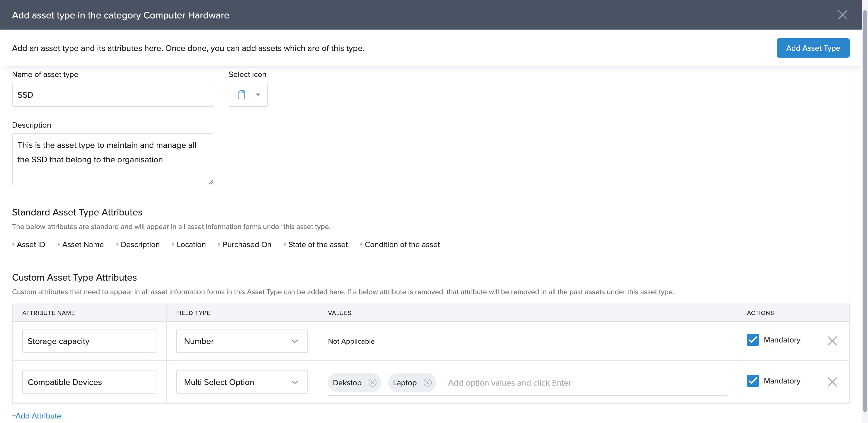Open the Multi Select Option dropdown

point(242,382)
